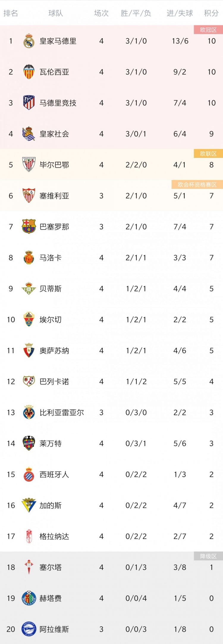Image resolution: width=223 pixels, height=644 pixels.
Task: Select the Villarreal crest icon
Action: point(29,412)
